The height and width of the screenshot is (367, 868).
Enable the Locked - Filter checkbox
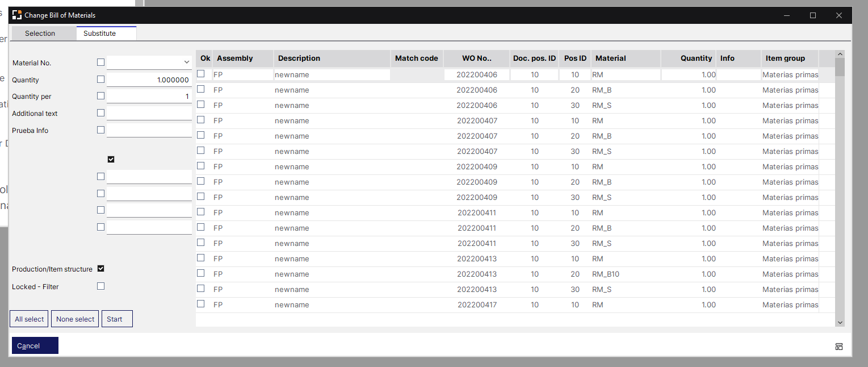coord(101,286)
